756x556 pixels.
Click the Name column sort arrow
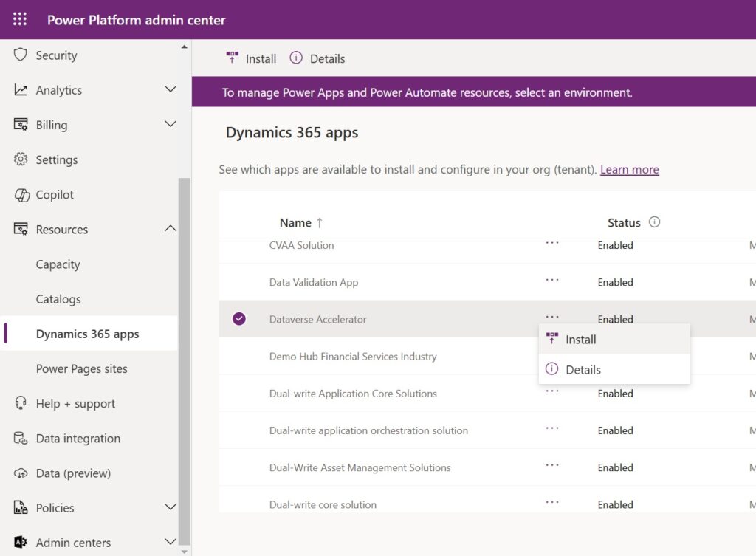pyautogui.click(x=319, y=223)
